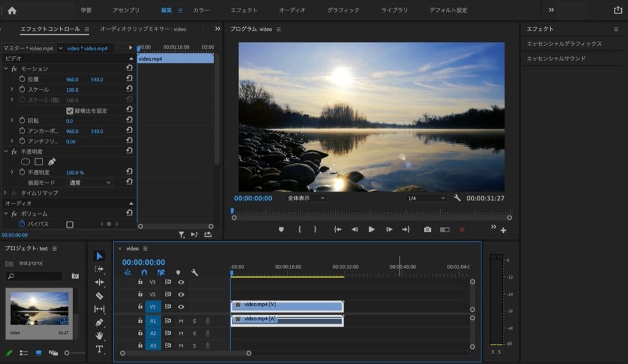
Task: Draw free bezier opacity mask pen
Action: [x=52, y=162]
